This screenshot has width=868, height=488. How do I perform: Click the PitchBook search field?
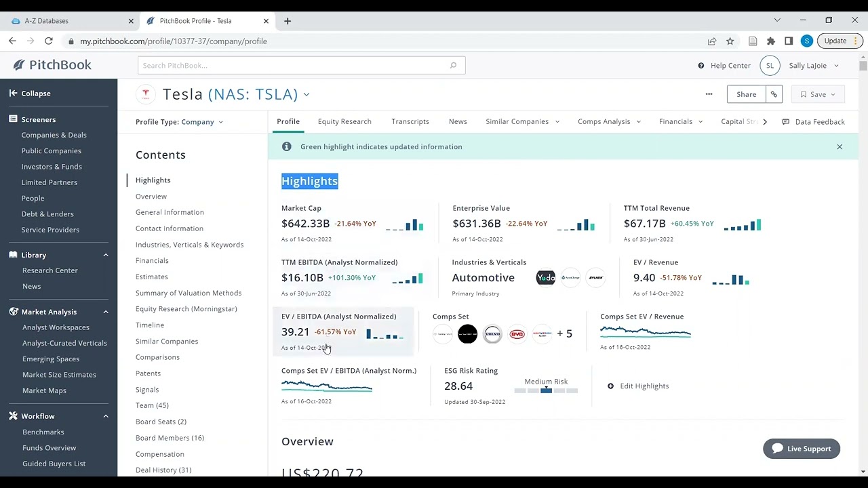301,65
